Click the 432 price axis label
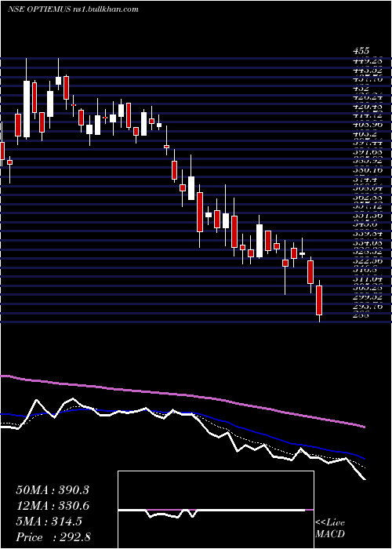The image size is (392, 549). (x=361, y=88)
